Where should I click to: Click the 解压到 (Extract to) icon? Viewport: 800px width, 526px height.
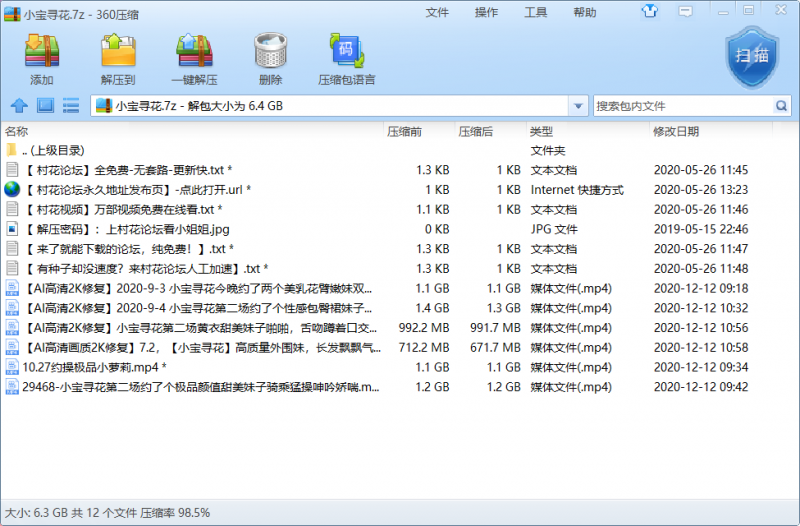pos(118,58)
